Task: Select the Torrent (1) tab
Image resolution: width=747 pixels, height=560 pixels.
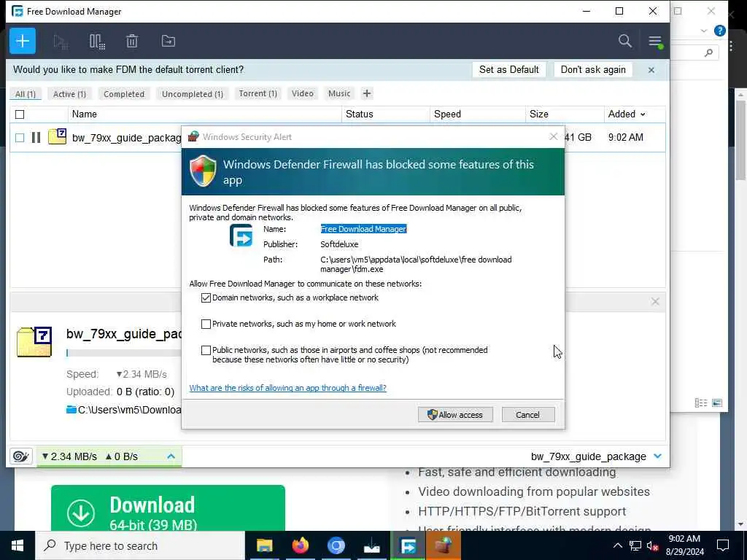Action: 258,93
